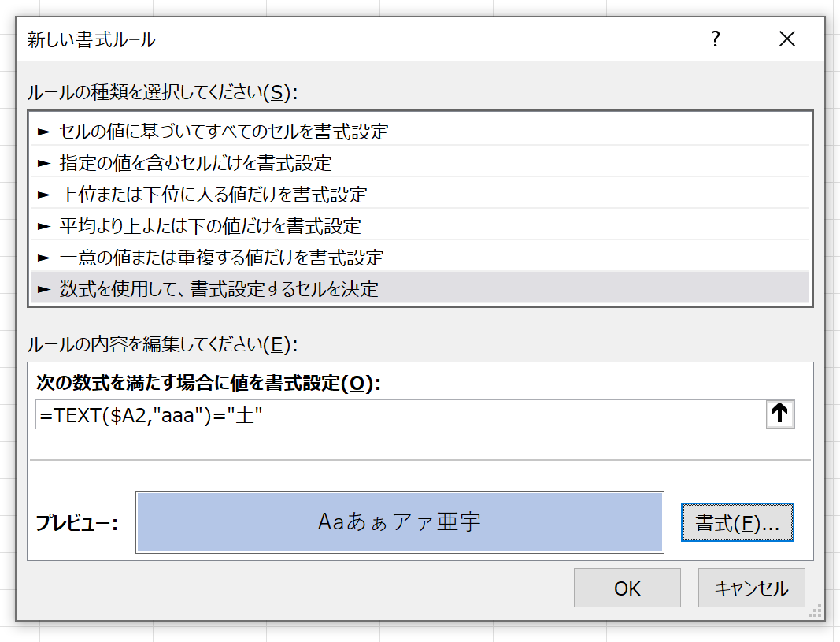840x642 pixels.
Task: Select rule type 上位または下位に入る値だけを書式設定
Action: [420, 195]
